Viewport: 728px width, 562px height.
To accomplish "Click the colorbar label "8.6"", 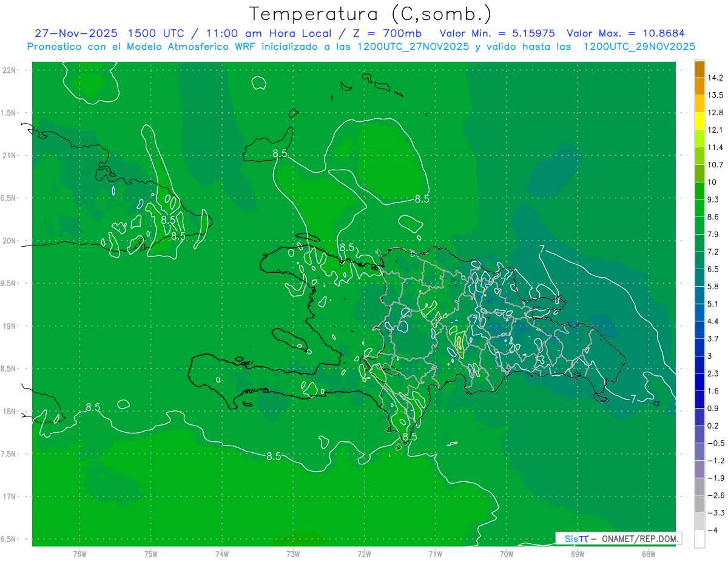I will 713,216.
